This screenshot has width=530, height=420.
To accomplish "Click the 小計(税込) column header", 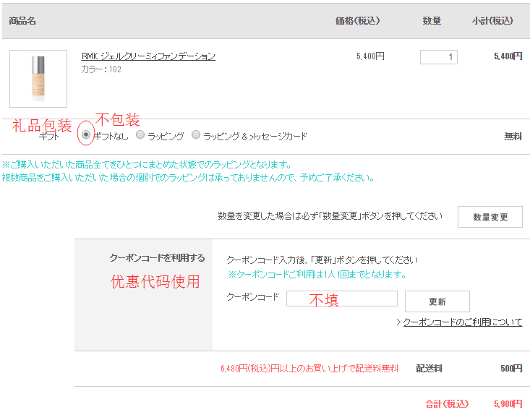I will pyautogui.click(x=492, y=21).
